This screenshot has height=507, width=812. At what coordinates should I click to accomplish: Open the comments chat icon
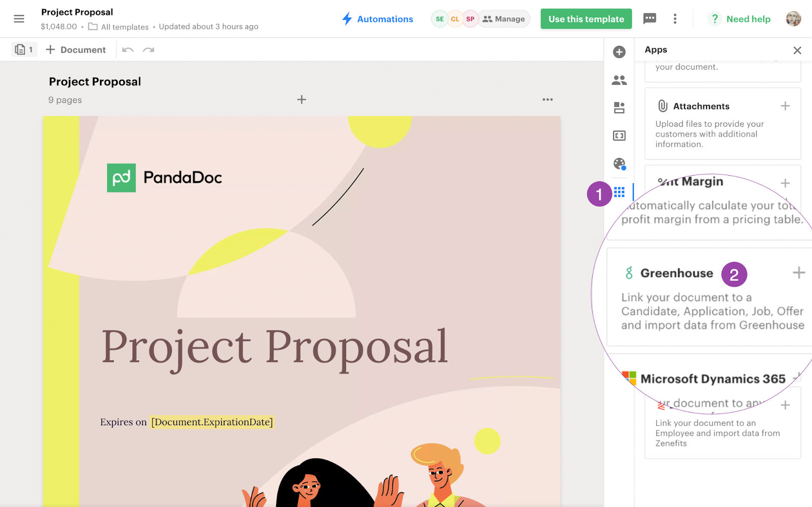click(650, 19)
